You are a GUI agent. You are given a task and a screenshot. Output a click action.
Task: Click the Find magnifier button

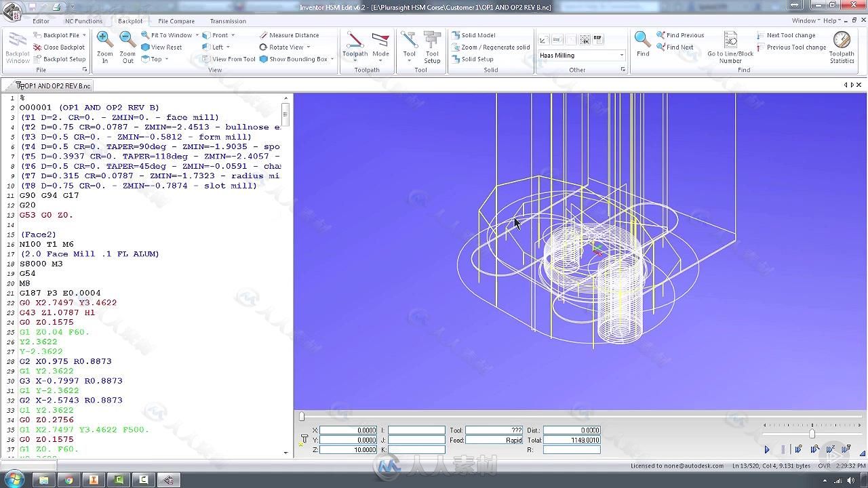tap(642, 45)
